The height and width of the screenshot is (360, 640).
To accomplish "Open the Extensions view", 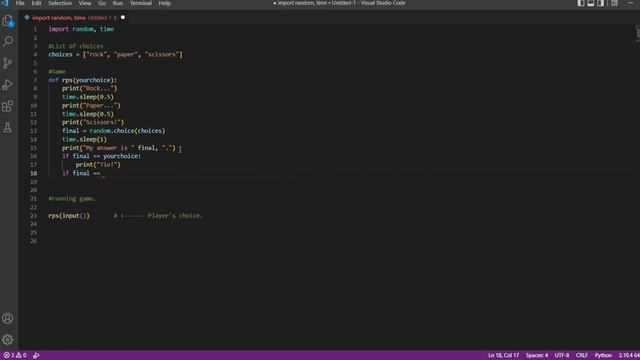I will 8,106.
